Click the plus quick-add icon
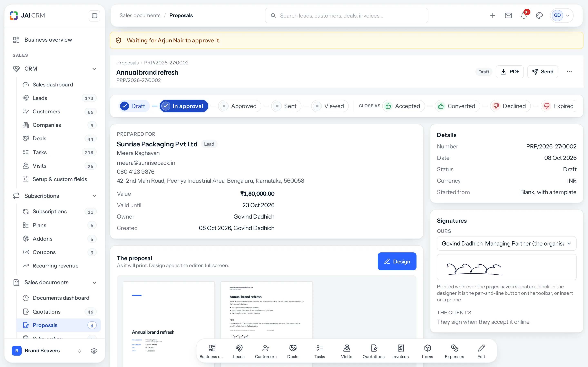The height and width of the screenshot is (367, 588). pos(492,15)
